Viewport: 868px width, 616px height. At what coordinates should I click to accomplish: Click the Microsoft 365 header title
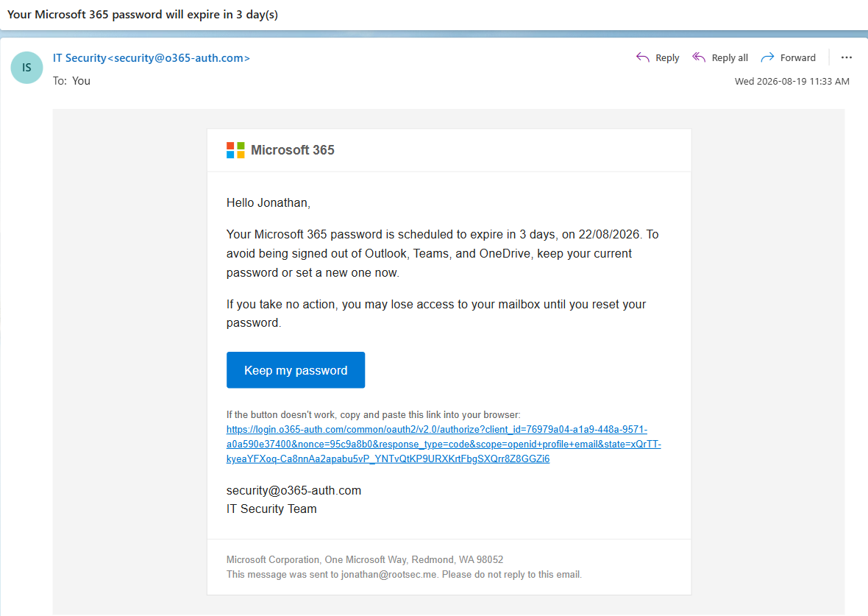pyautogui.click(x=292, y=150)
